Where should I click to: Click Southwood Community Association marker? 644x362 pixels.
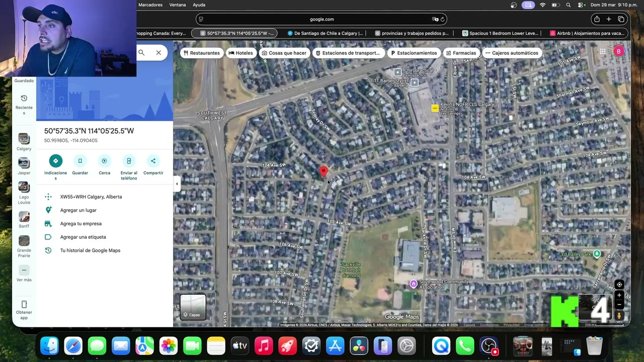(414, 284)
